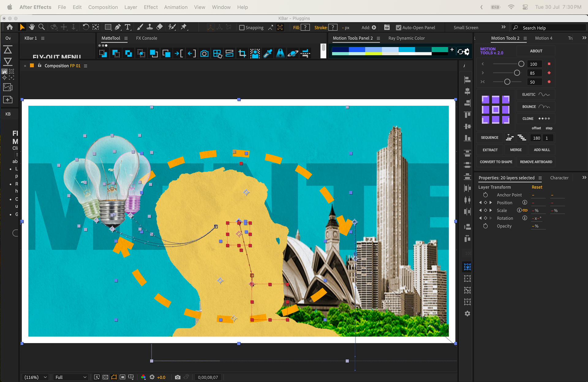588x382 pixels.
Task: Click the CONVERT TO SHAPE button
Action: pyautogui.click(x=496, y=162)
